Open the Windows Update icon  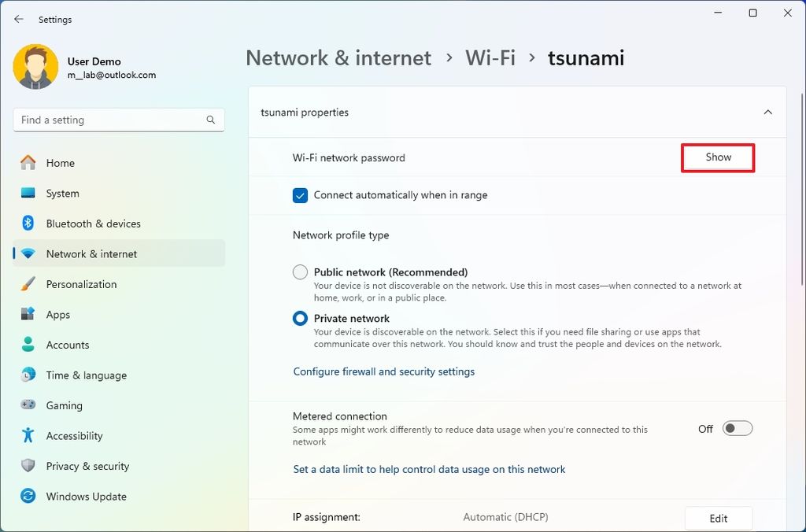[26, 497]
